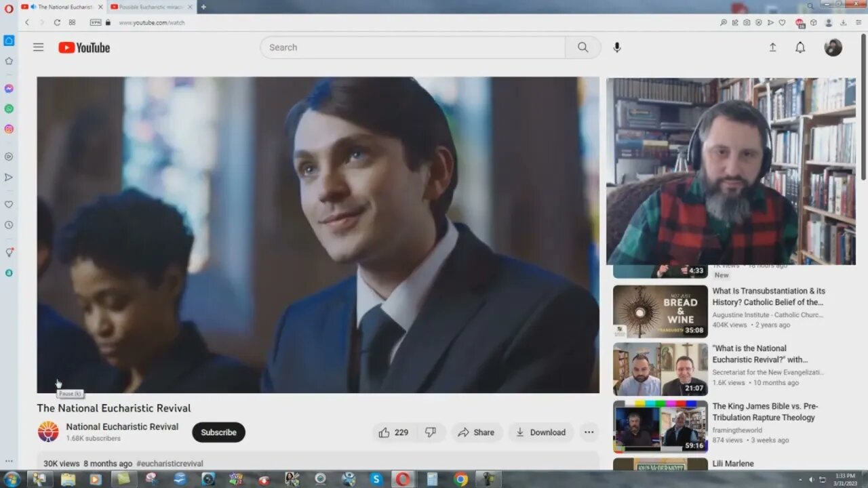Subscribe to National Eucharistic Revival
The image size is (868, 488).
[x=218, y=432]
